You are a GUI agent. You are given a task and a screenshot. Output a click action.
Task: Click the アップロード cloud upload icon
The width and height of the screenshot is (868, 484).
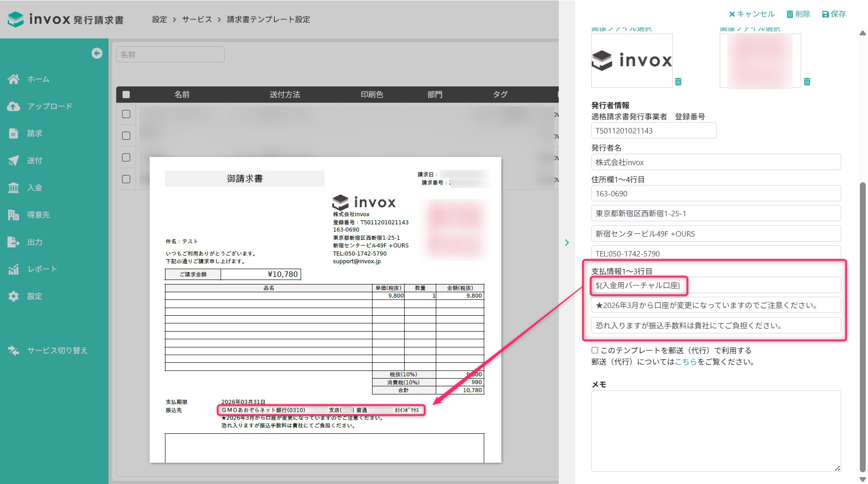click(x=14, y=106)
